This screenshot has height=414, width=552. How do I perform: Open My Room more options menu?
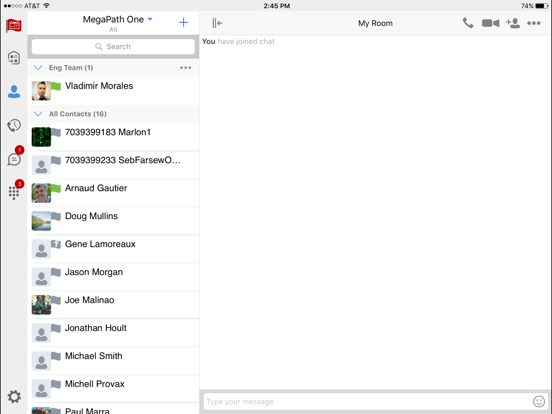point(534,23)
